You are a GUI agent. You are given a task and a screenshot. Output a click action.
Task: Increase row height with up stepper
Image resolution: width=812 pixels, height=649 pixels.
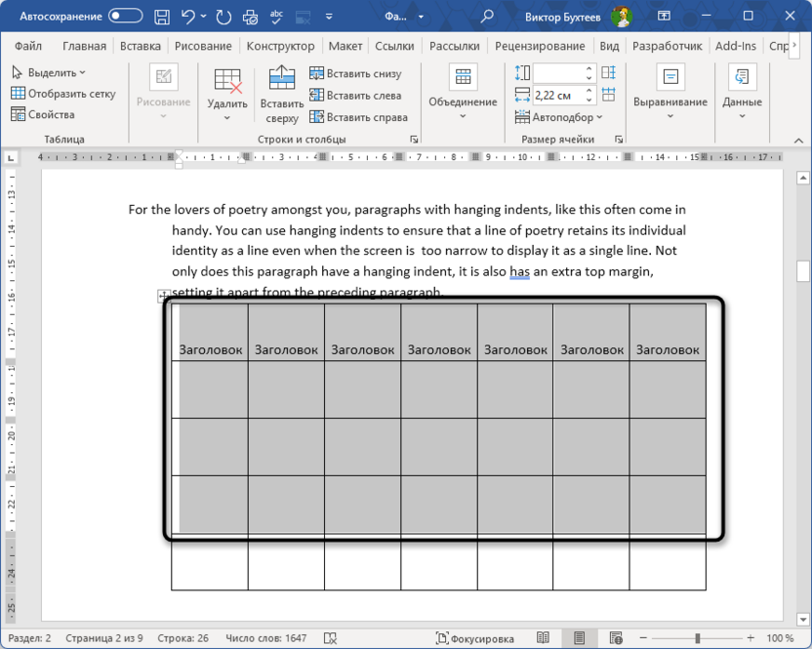coord(589,69)
